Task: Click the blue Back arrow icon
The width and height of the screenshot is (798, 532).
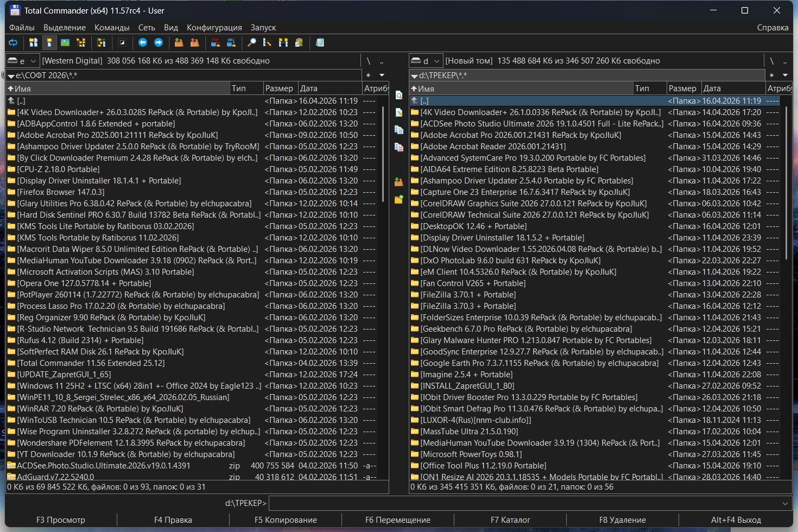Action: 143,42
